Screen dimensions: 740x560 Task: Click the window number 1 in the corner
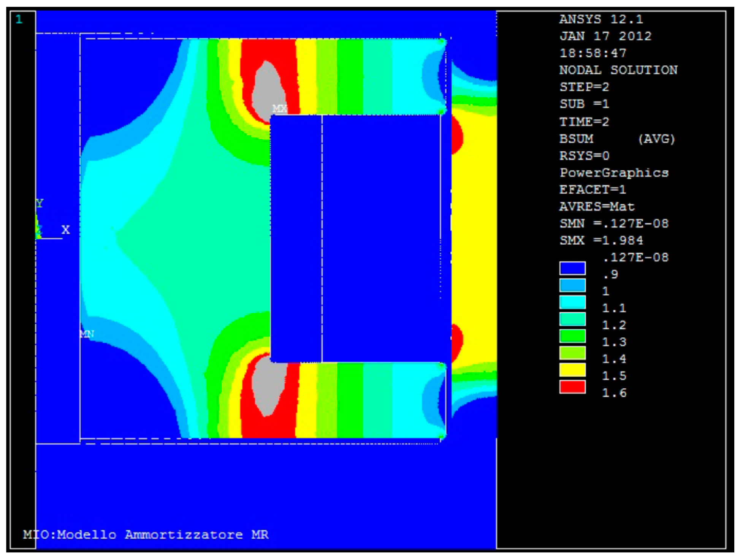[19, 19]
